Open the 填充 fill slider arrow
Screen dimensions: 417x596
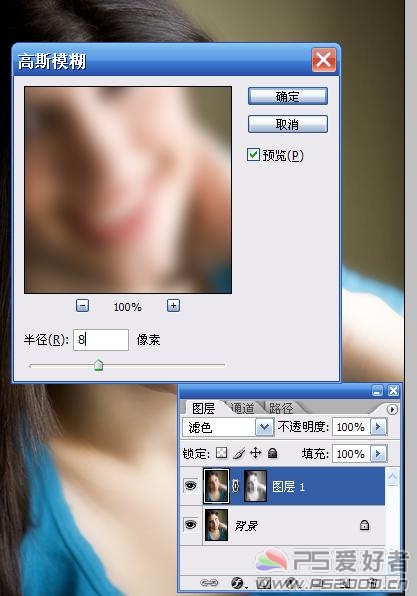point(378,454)
